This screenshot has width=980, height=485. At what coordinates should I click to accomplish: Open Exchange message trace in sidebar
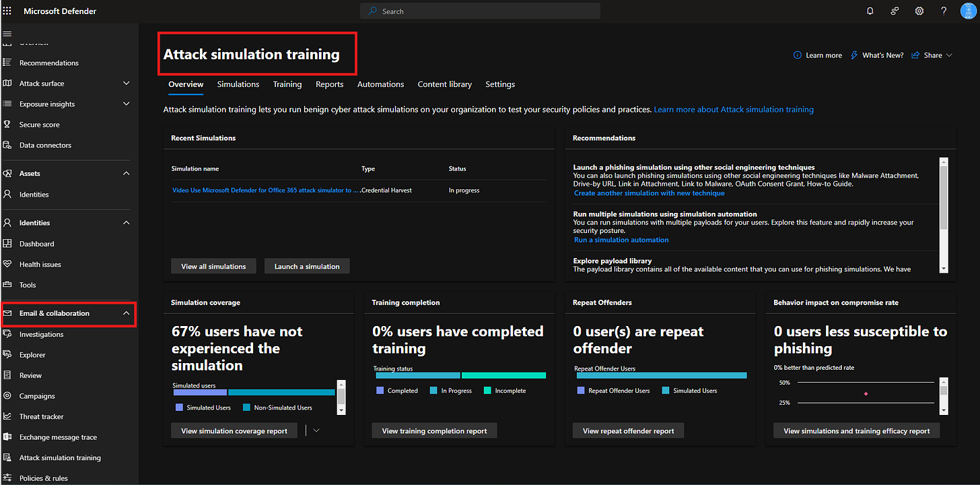pyautogui.click(x=58, y=437)
